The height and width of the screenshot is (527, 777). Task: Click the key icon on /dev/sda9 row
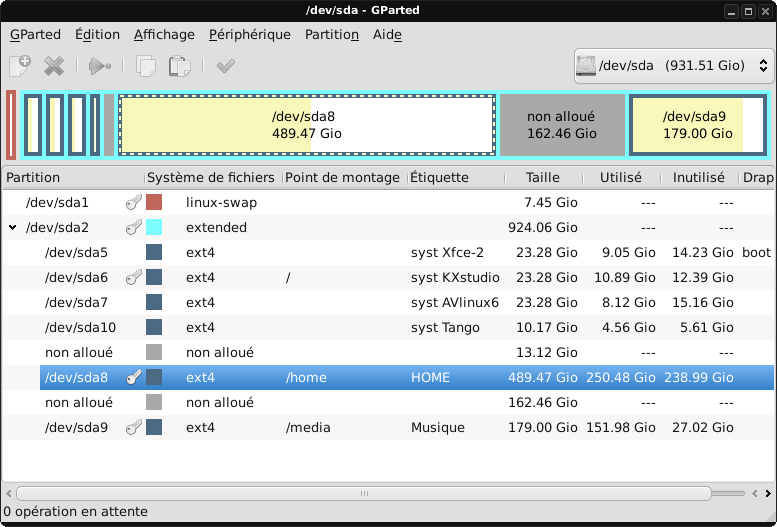coord(134,427)
